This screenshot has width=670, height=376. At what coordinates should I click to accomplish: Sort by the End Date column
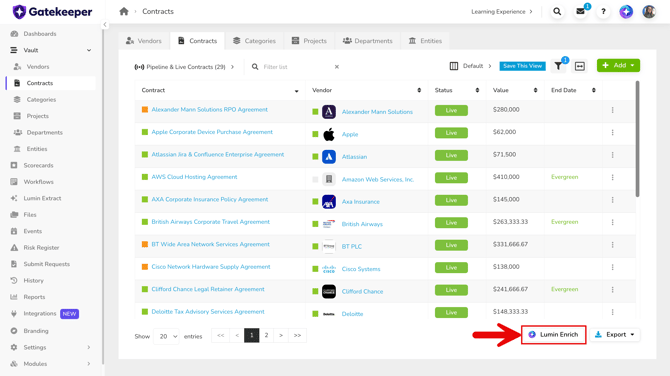point(594,90)
